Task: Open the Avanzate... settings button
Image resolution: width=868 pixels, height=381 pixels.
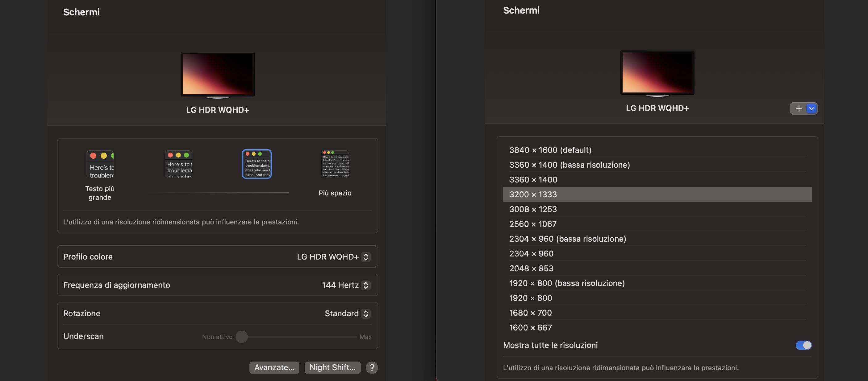Action: click(x=274, y=367)
